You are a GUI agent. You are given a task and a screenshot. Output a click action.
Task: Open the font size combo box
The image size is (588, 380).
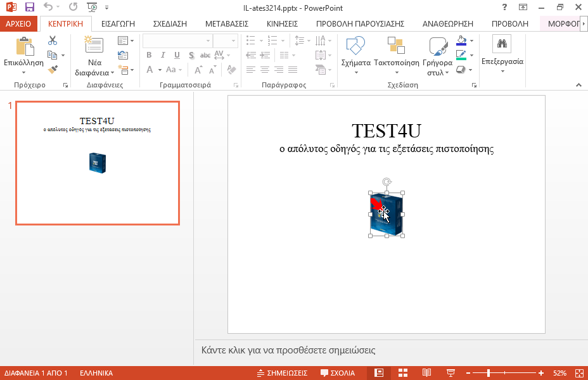pyautogui.click(x=226, y=41)
